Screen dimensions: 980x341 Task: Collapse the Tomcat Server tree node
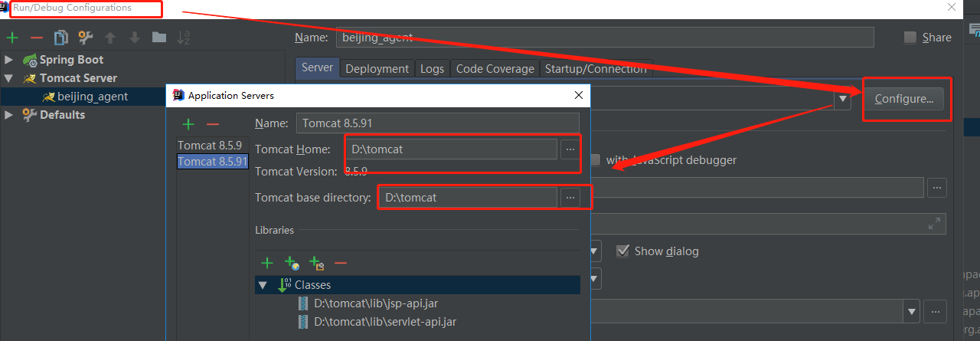[x=8, y=78]
